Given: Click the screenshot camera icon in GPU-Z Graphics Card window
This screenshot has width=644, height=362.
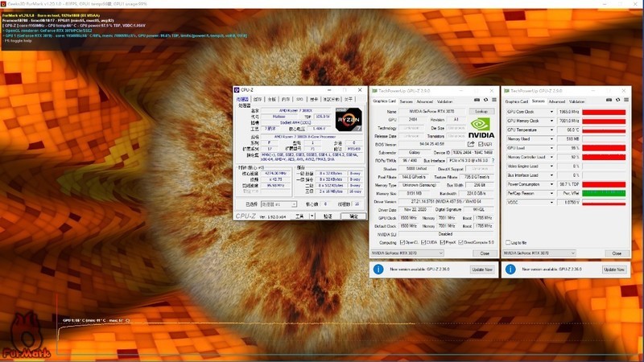Looking at the screenshot, I should (x=477, y=100).
